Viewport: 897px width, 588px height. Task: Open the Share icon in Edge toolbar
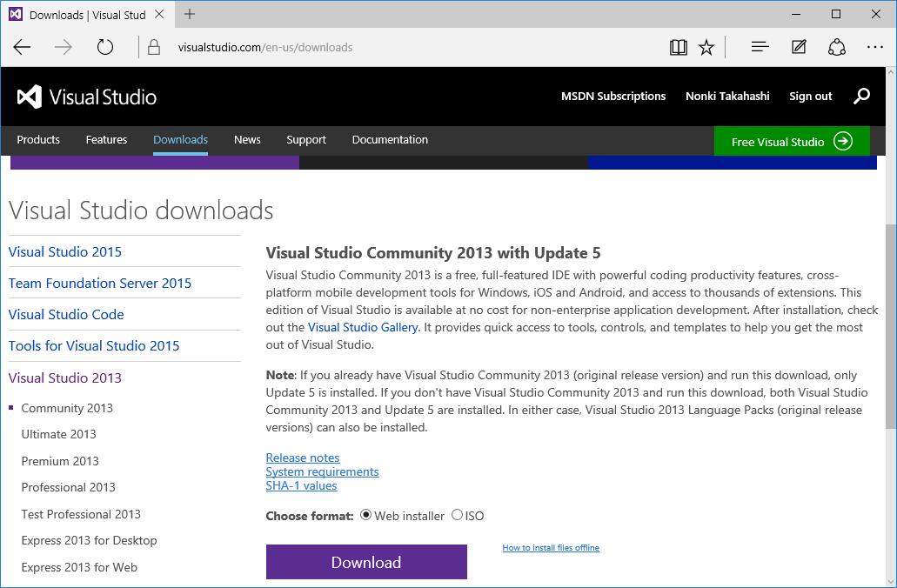(x=837, y=47)
